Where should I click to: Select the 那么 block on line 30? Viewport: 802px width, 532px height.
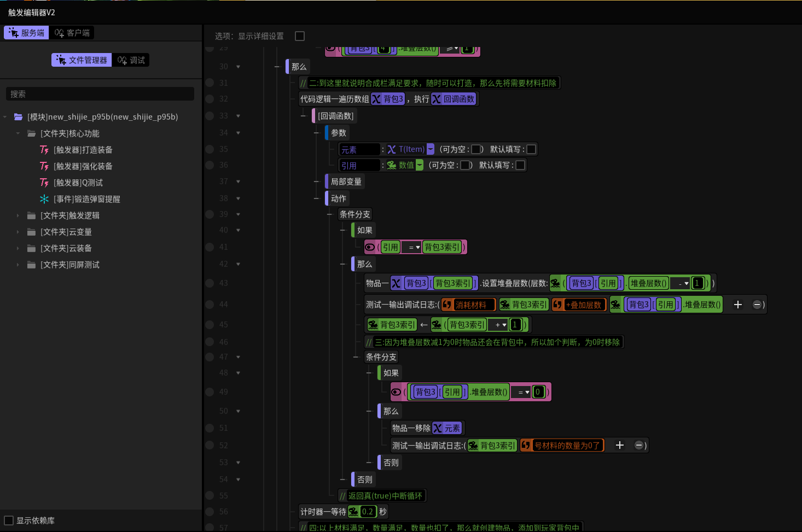coord(298,67)
